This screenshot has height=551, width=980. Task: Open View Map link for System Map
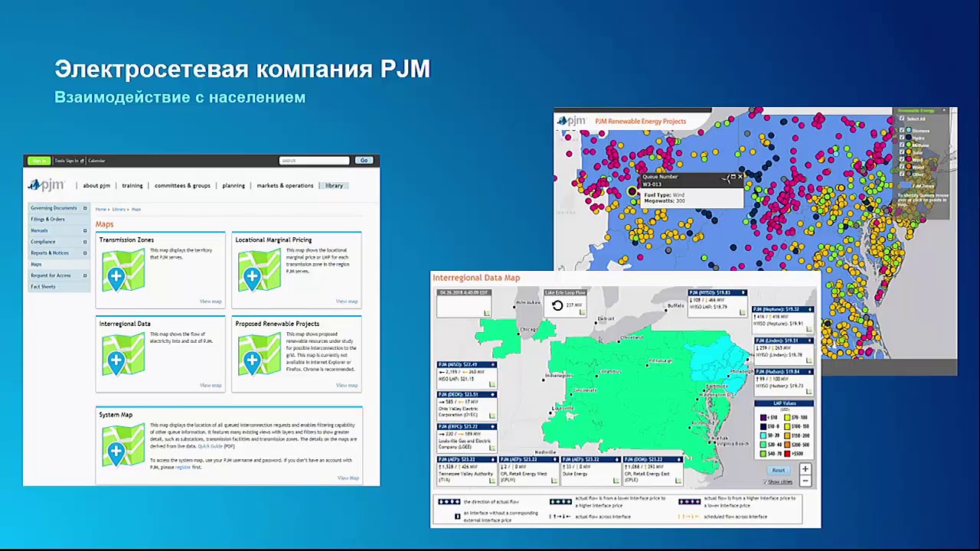[x=348, y=478]
